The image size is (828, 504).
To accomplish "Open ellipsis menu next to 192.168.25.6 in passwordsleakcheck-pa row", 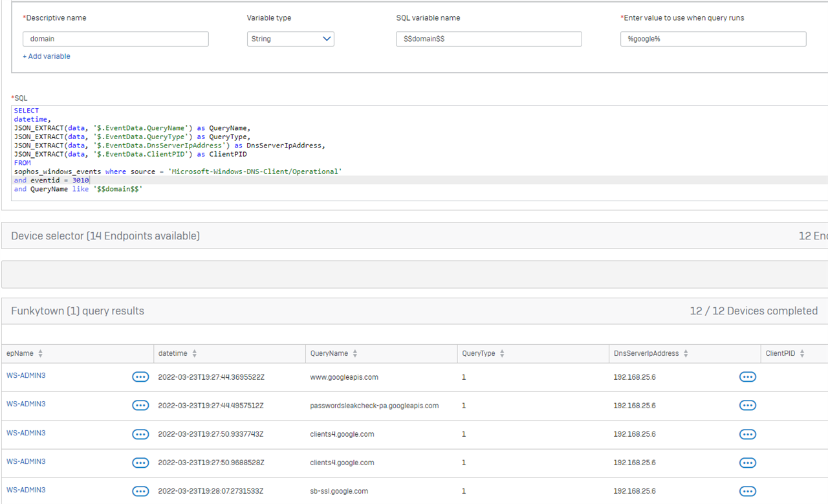I will click(x=748, y=406).
